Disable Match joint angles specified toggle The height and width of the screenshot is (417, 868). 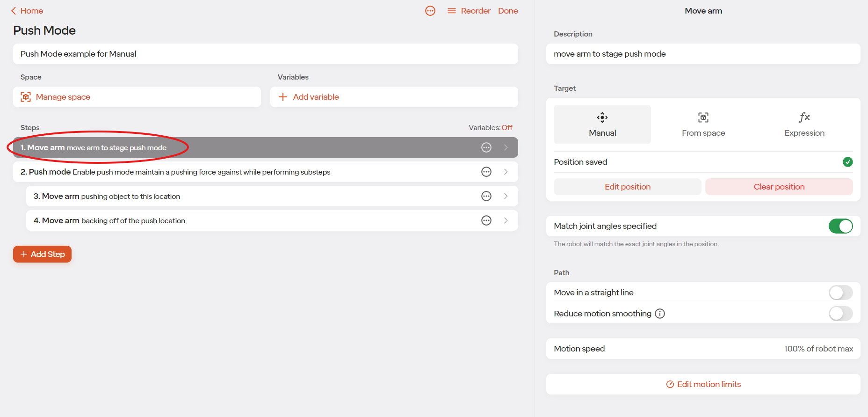[x=841, y=226]
